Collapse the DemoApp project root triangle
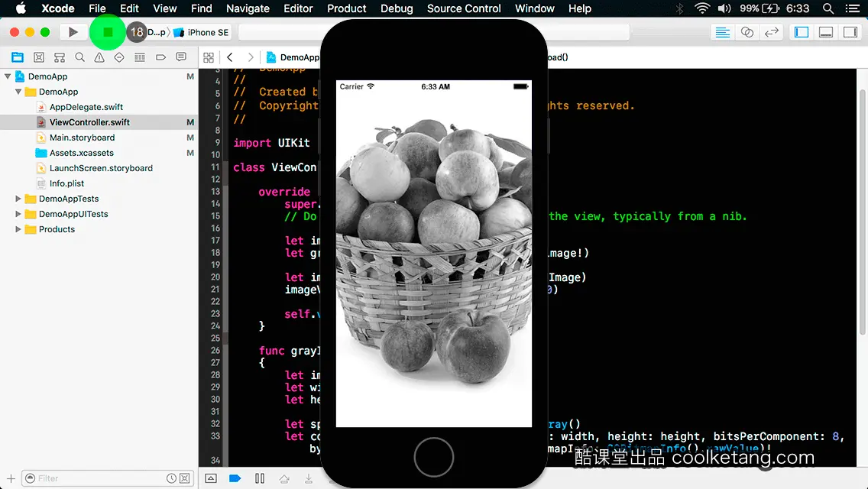The height and width of the screenshot is (489, 868). pyautogui.click(x=8, y=76)
